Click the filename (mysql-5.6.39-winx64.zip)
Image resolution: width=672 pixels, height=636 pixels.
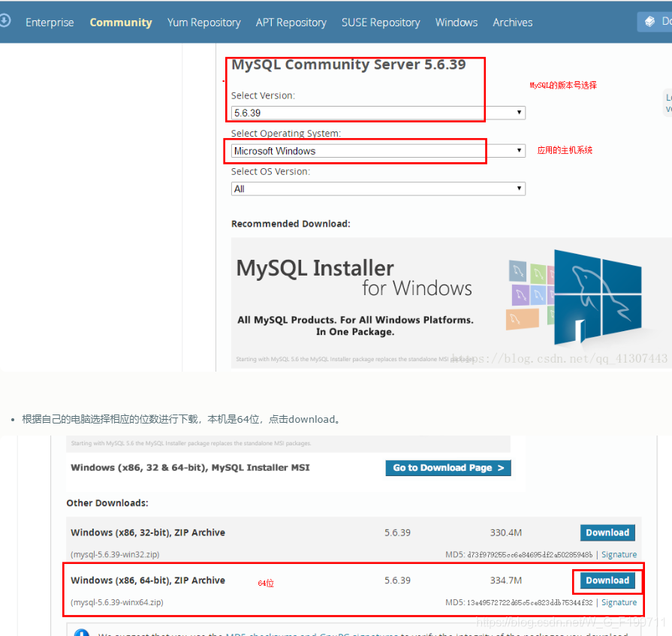(x=116, y=602)
